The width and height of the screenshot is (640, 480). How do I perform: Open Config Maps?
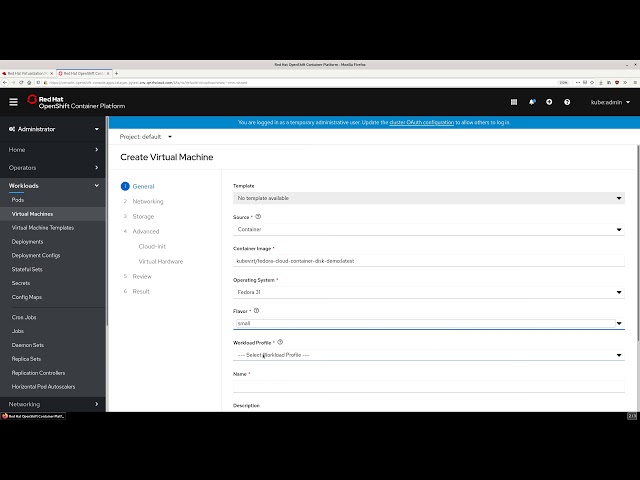coord(27,297)
